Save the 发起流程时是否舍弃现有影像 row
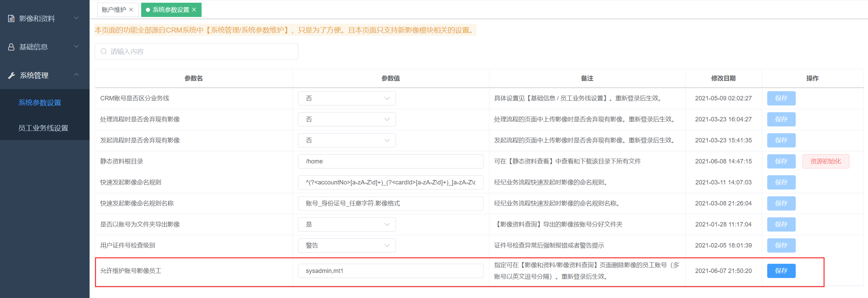Screen dimensions: 868x298 click(781, 140)
